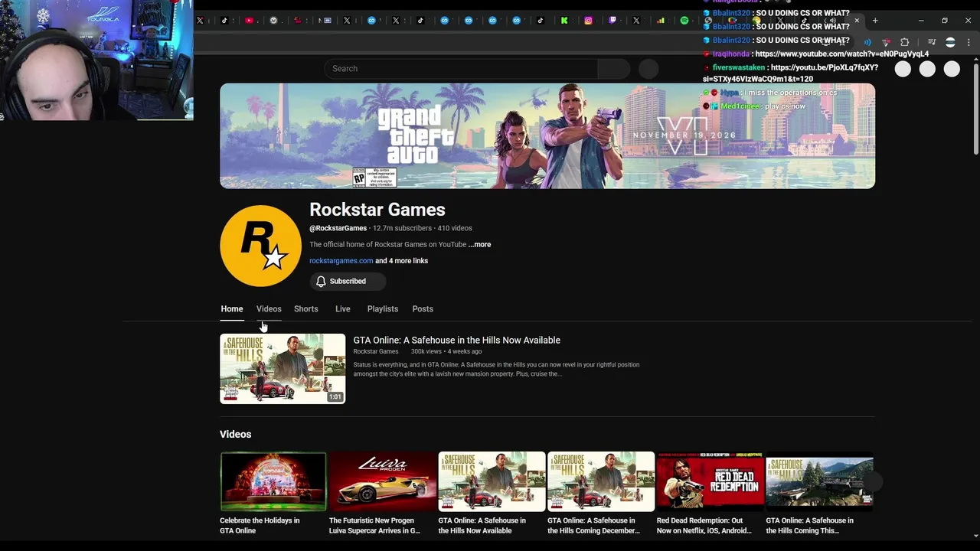Switch to the Videos channel tab
The image size is (980, 551).
point(269,309)
